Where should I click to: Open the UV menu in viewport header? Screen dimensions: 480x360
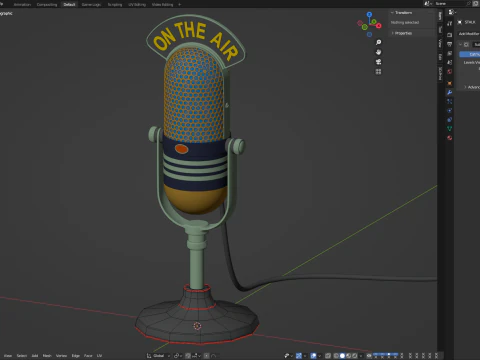(x=99, y=356)
